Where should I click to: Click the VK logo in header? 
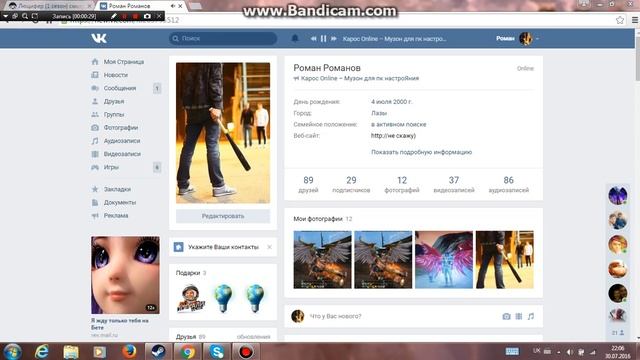coord(99,38)
